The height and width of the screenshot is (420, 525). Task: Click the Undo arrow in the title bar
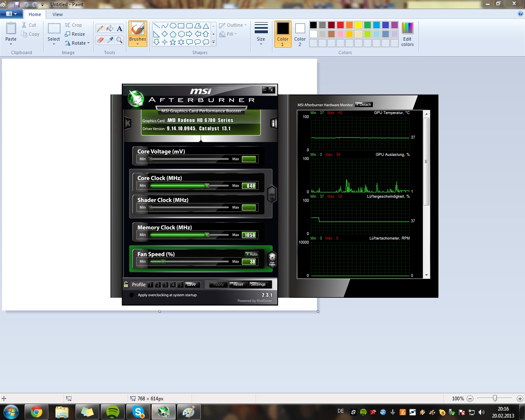click(26, 4)
